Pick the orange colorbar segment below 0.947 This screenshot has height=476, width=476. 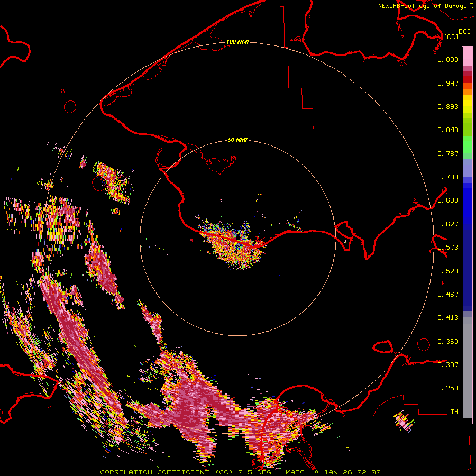(x=467, y=91)
